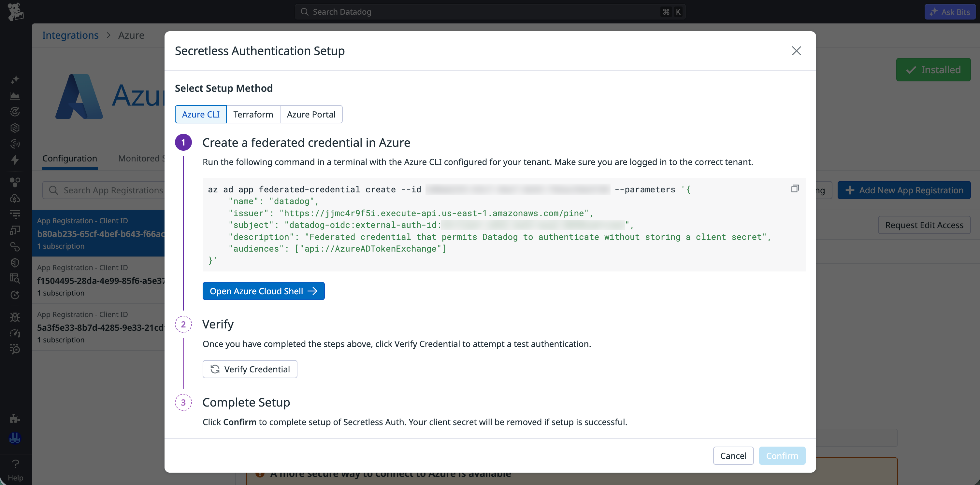Open the chain-link sidebar icon
Screen dimensions: 980x485
click(15, 247)
